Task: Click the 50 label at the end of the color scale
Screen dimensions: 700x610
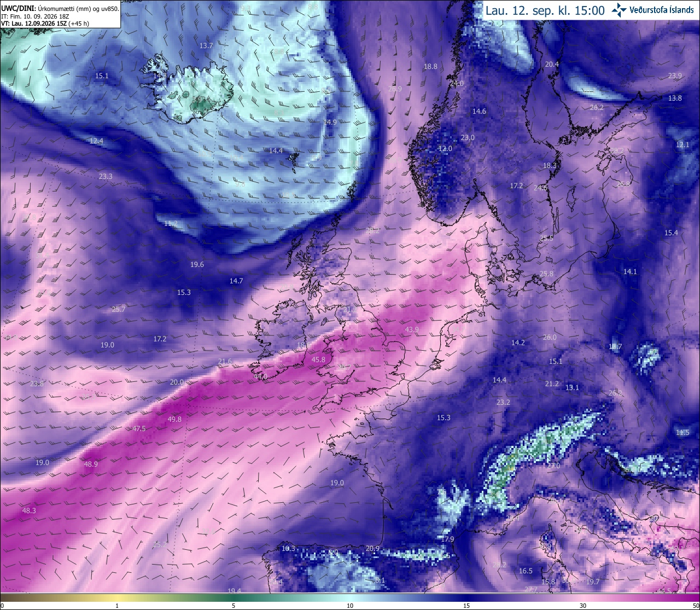Action: click(x=696, y=606)
